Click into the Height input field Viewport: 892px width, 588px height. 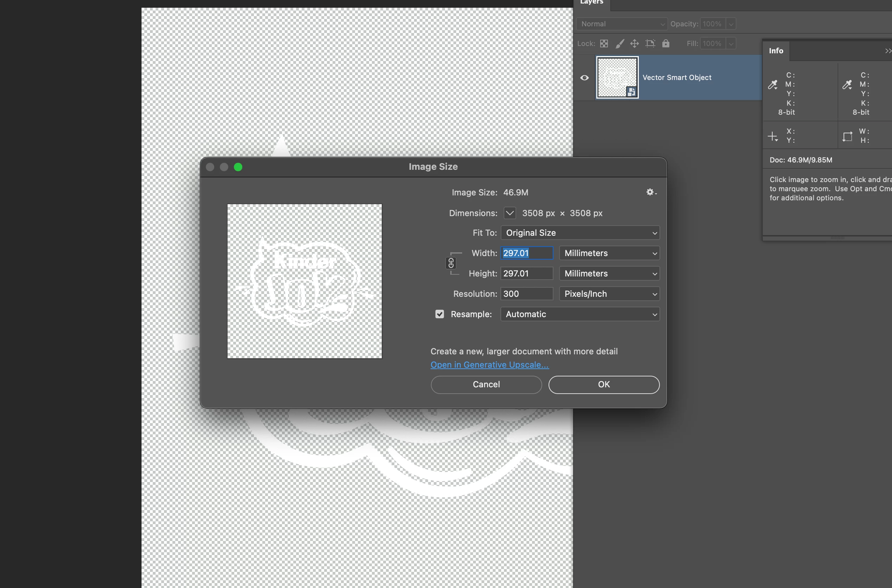coord(526,274)
